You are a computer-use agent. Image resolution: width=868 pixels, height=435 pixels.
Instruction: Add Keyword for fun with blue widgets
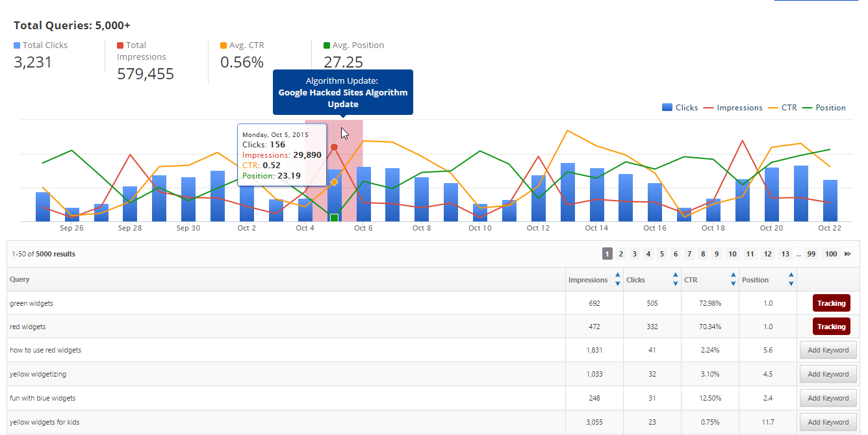(x=828, y=398)
